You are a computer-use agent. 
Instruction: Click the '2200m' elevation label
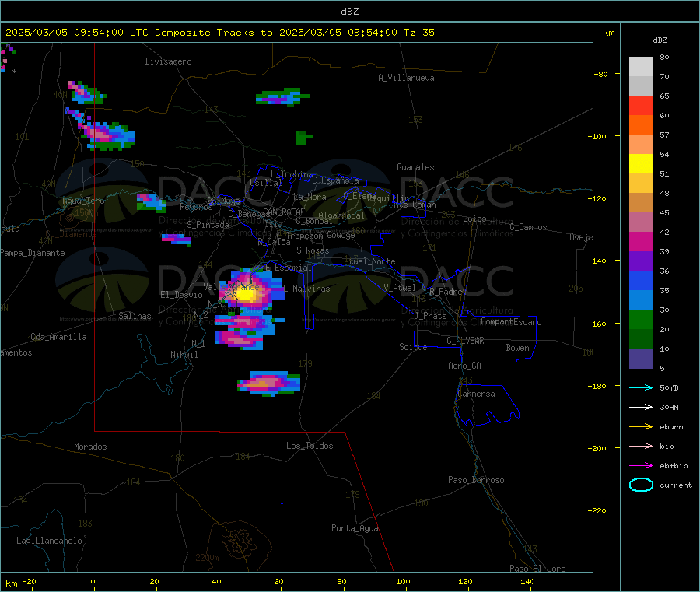207,558
